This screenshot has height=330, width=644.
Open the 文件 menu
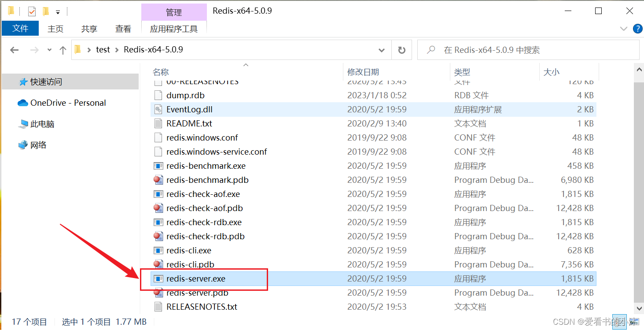point(20,29)
